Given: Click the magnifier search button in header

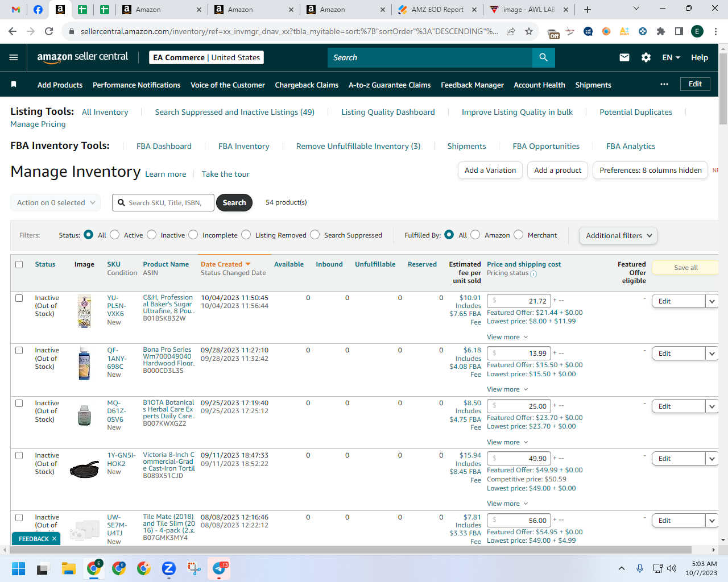Looking at the screenshot, I should click(x=544, y=57).
